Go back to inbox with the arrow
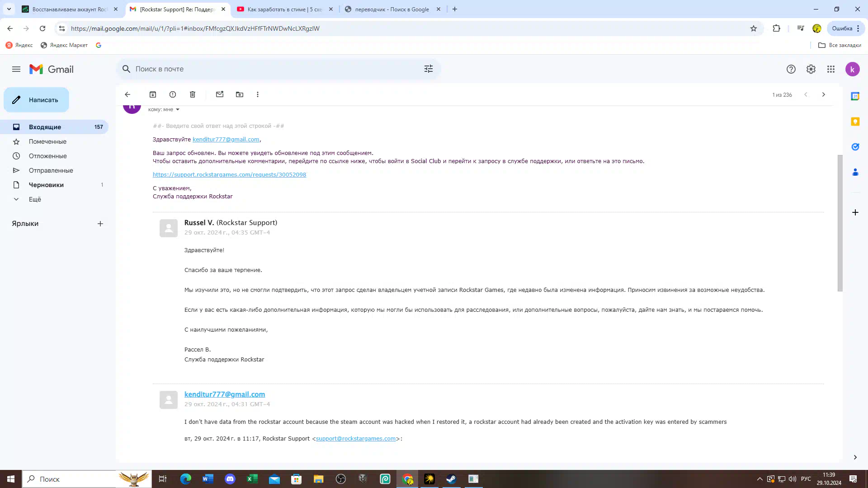 [x=127, y=94]
